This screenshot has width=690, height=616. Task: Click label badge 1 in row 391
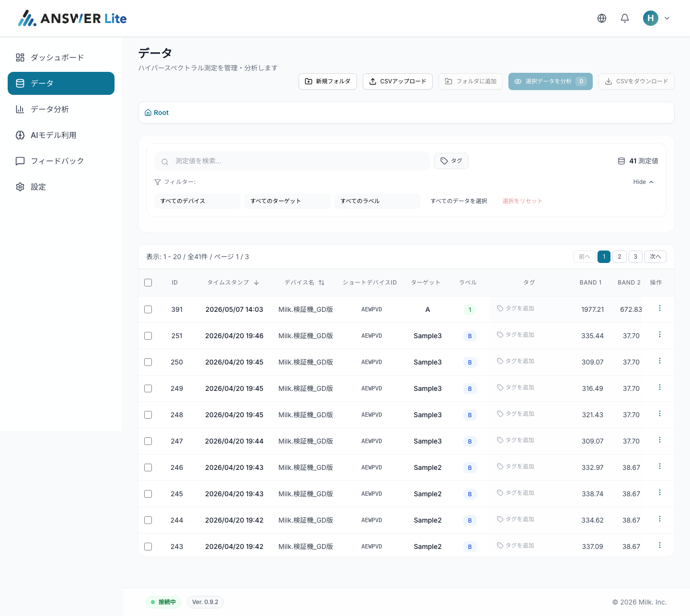[470, 310]
